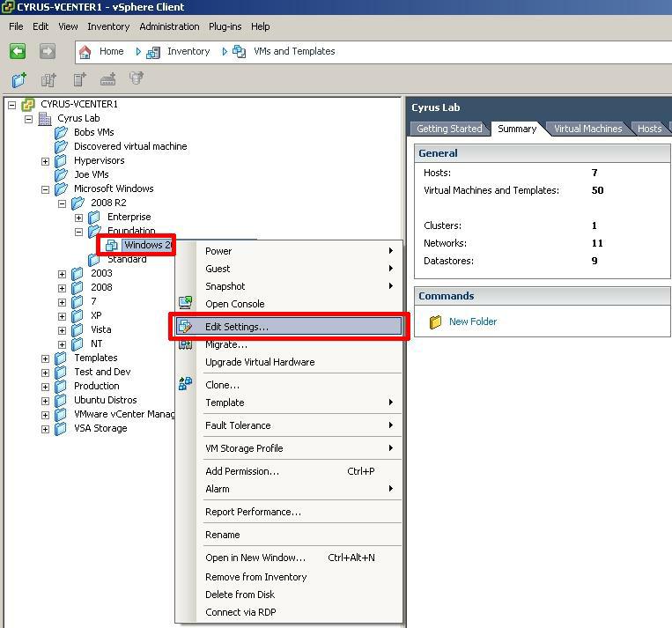Select the Summary tab
This screenshot has height=628, width=672.
[517, 129]
